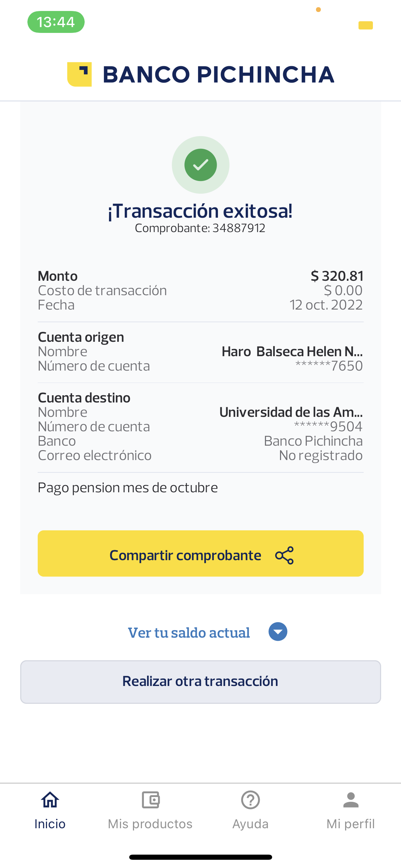Tap the Banco Pichincha yellow logo icon

pyautogui.click(x=80, y=74)
